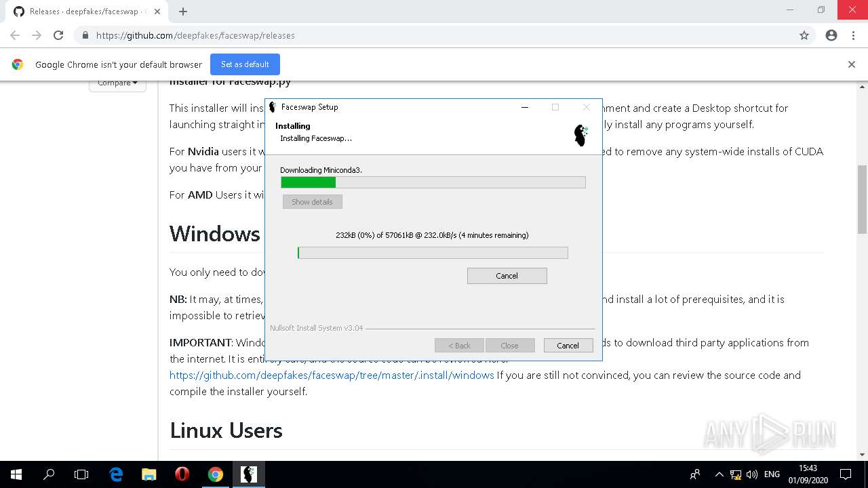Open Task View on the taskbar
This screenshot has height=488, width=868.
click(81, 474)
